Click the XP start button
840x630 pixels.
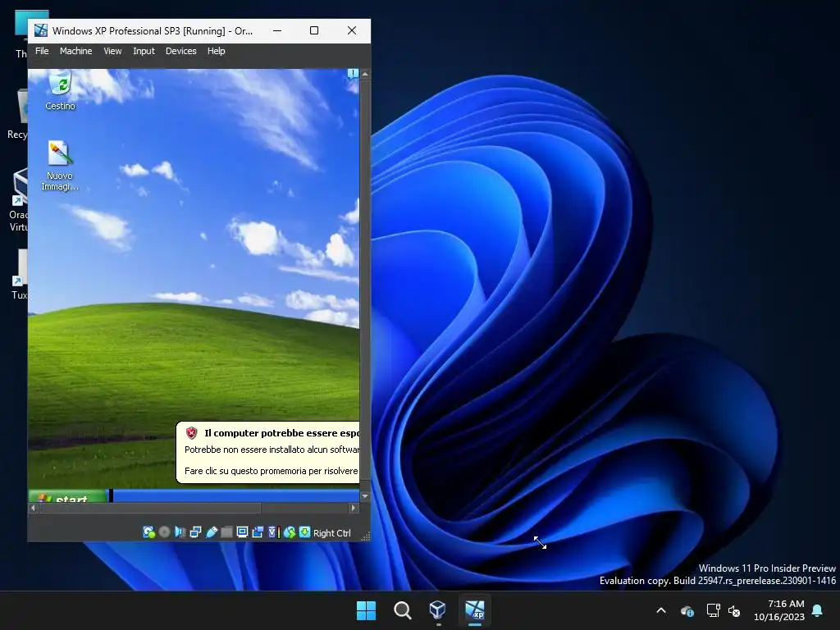68,496
